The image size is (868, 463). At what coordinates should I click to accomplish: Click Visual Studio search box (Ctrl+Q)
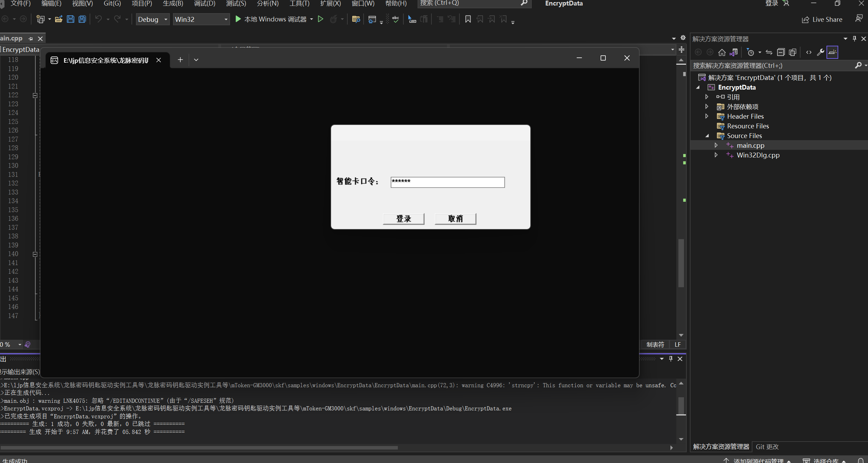[x=474, y=3]
